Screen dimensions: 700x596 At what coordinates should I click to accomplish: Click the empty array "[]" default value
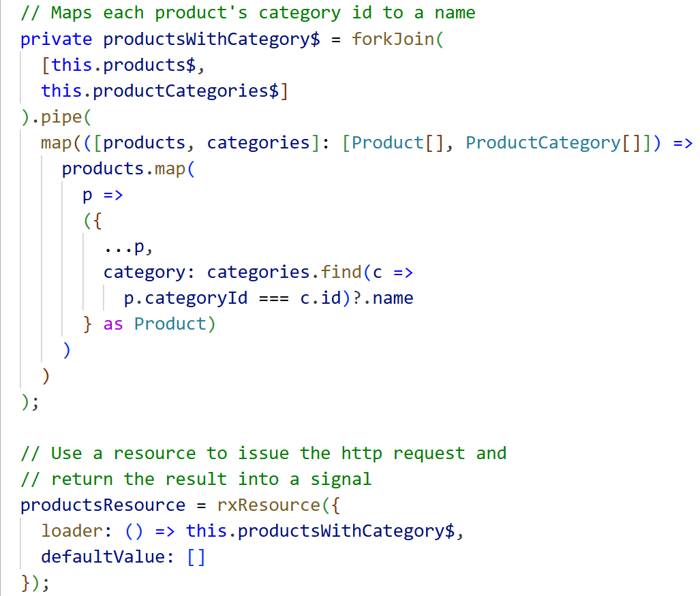(196, 556)
